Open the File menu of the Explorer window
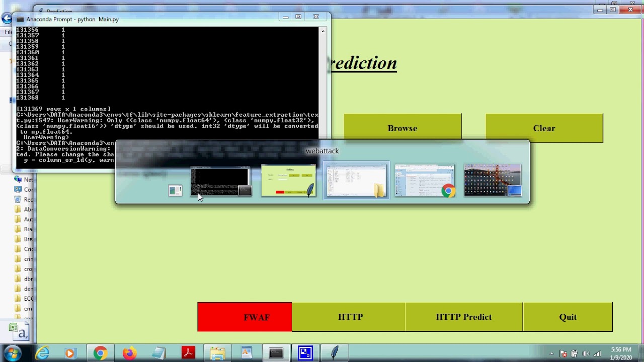Image resolution: width=644 pixels, height=362 pixels. click(8, 32)
